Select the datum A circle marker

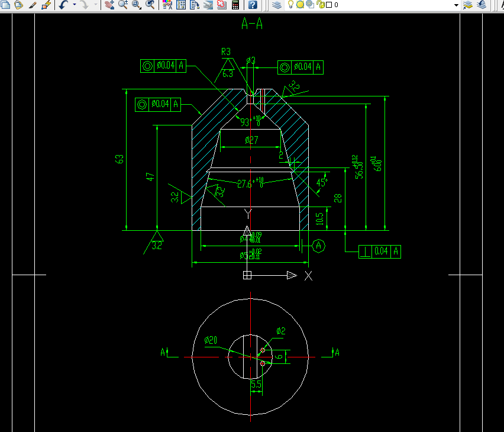318,246
